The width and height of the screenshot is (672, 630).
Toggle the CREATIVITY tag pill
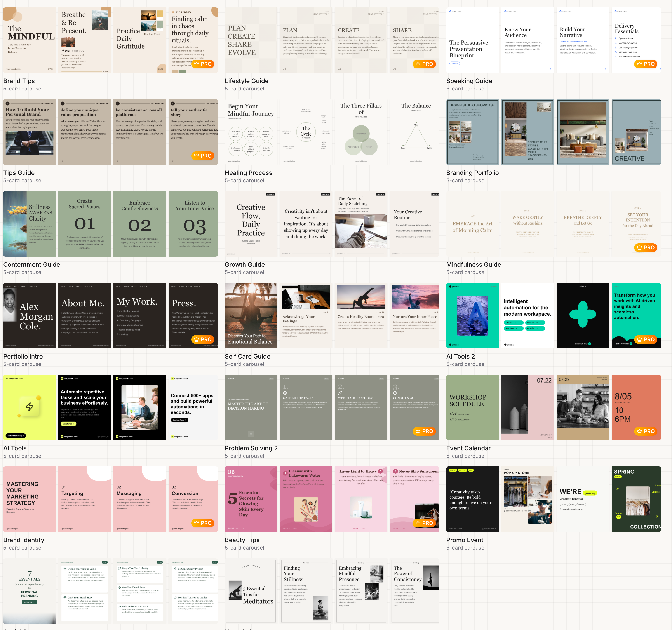(462, 470)
